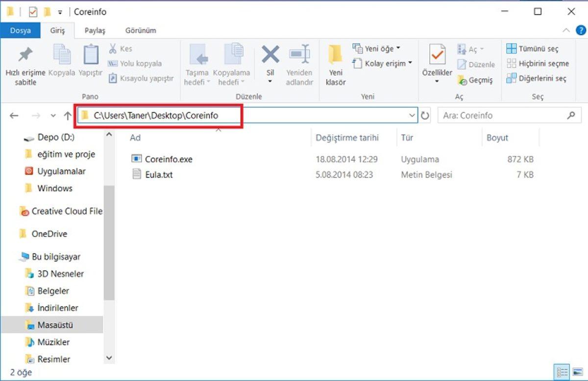Expand the address bar dropdown arrow

click(x=412, y=115)
